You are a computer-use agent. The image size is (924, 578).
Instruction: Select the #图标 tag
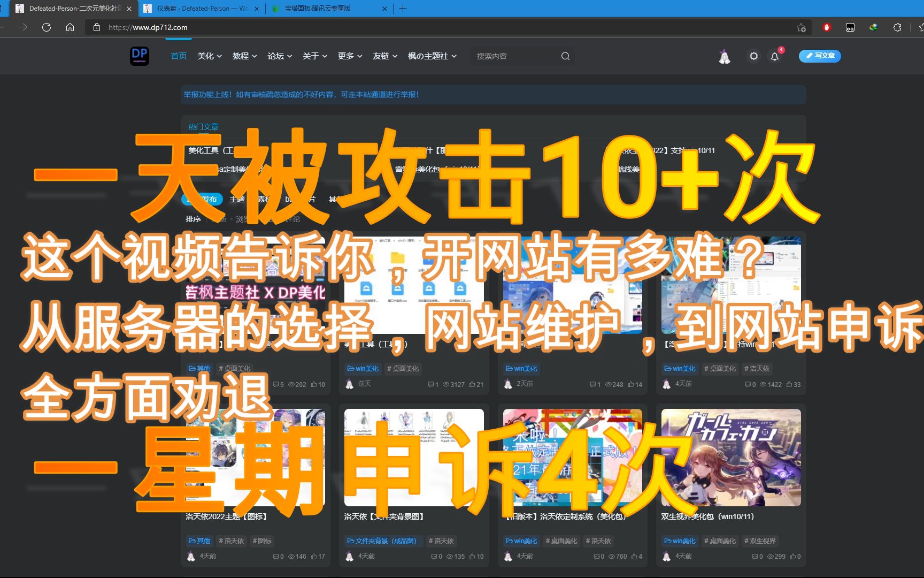[x=262, y=541]
